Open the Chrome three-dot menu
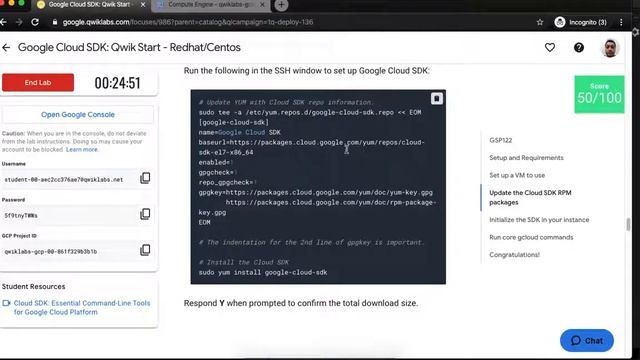Screen dimensions: 640x360 click(x=621, y=22)
